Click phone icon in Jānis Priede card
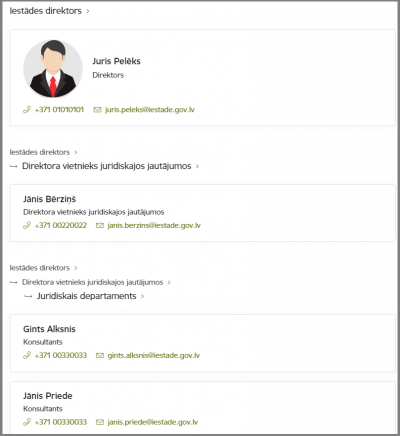400x436 pixels. click(27, 422)
